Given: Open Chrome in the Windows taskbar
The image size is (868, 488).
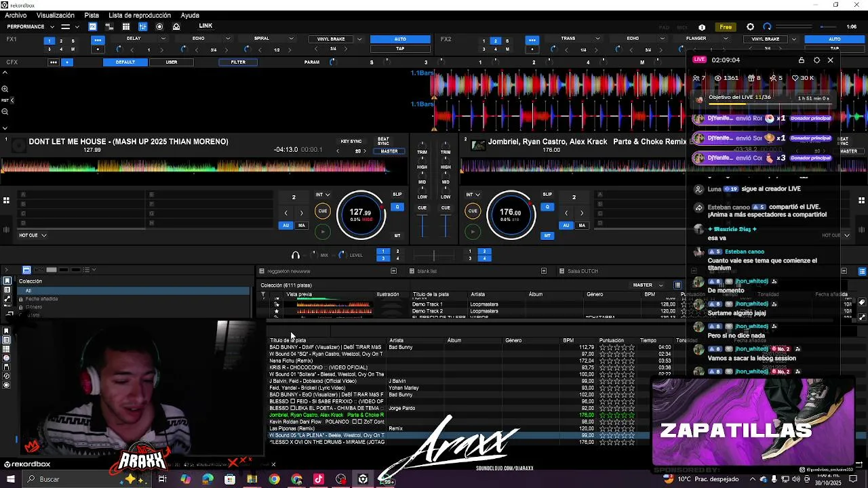Looking at the screenshot, I should (x=274, y=479).
